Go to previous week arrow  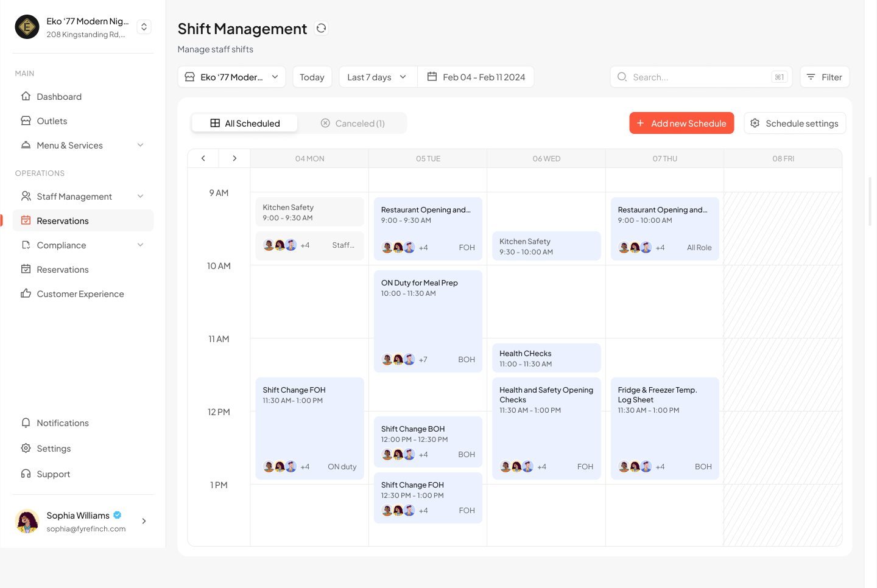tap(203, 158)
